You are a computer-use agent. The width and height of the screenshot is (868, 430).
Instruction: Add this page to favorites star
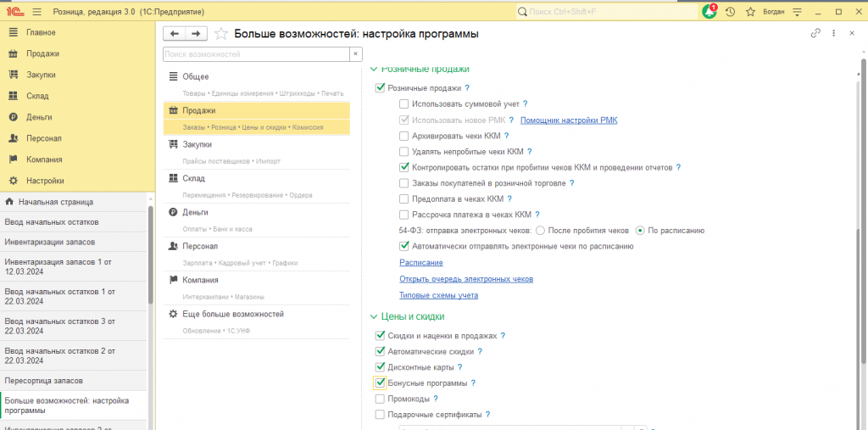point(221,34)
